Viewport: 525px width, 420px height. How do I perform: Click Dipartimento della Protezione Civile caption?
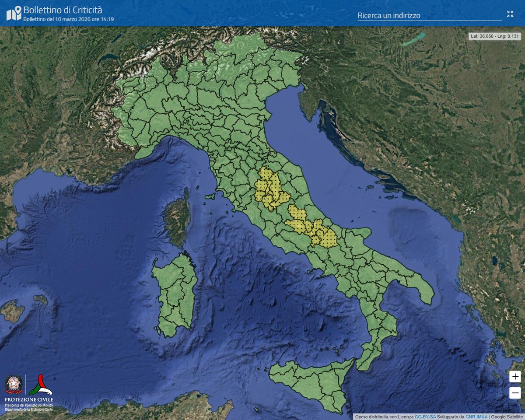(x=29, y=409)
